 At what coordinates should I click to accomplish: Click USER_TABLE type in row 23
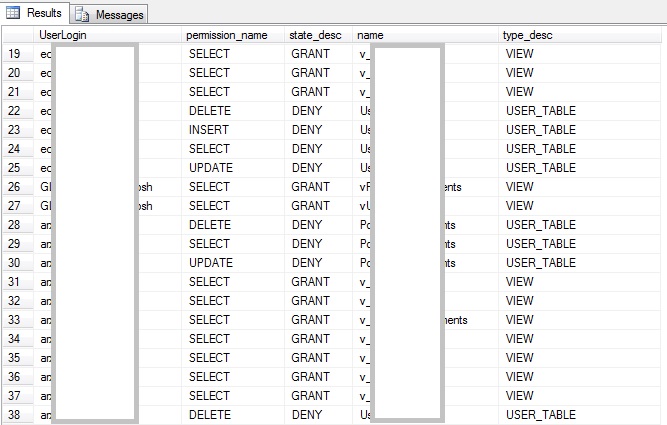click(541, 130)
